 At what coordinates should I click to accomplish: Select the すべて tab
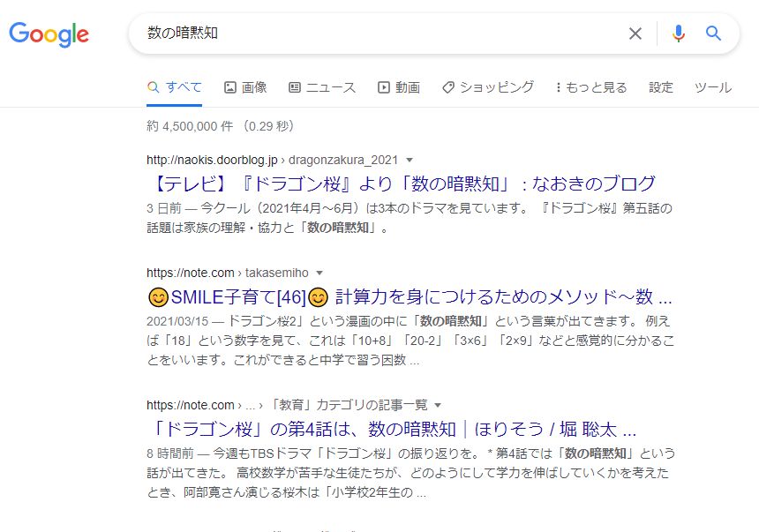[174, 87]
